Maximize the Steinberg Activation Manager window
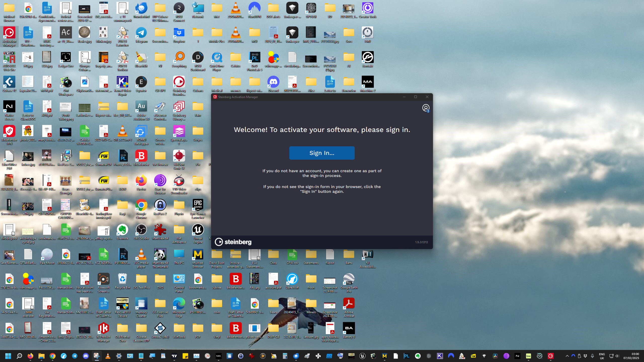The height and width of the screenshot is (362, 644). click(416, 97)
